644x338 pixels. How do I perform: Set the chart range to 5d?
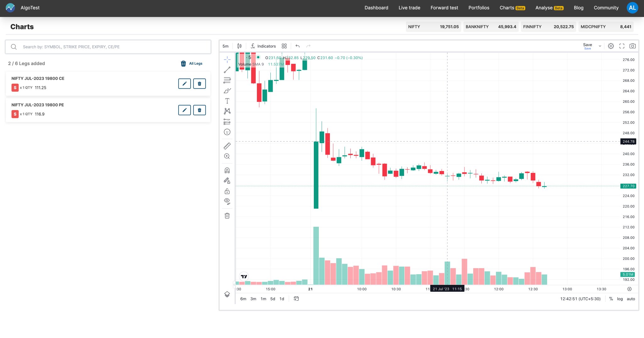(273, 299)
